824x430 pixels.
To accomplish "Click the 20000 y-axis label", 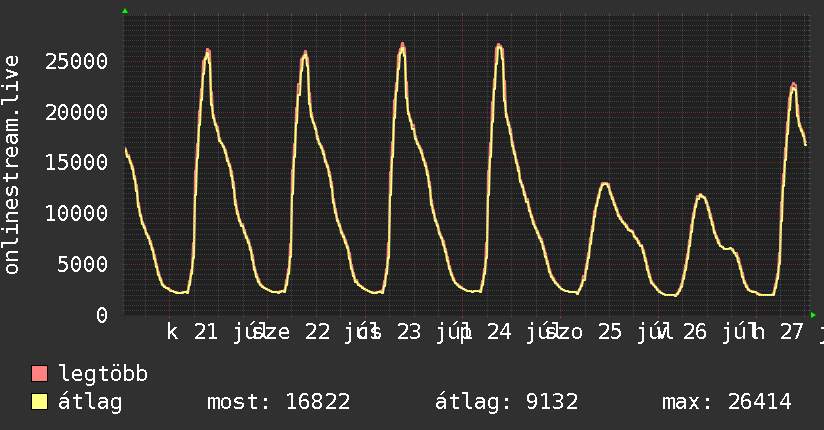I will (x=77, y=112).
